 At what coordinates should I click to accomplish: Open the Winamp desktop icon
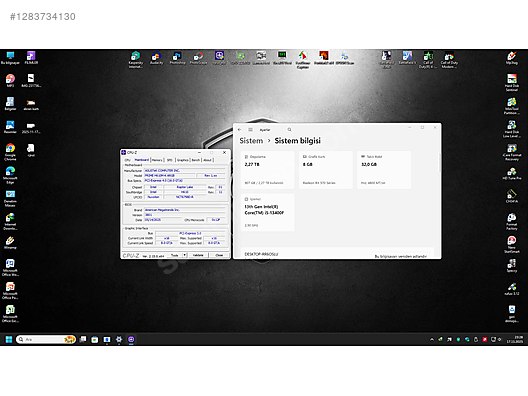click(10, 242)
